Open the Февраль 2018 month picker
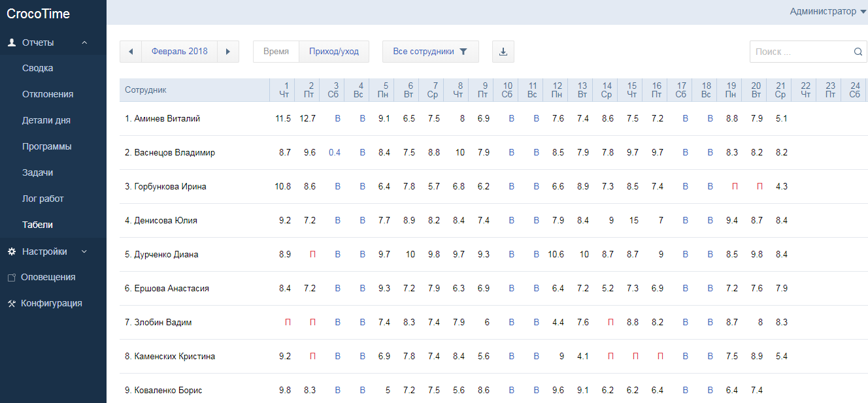Image resolution: width=868 pixels, height=403 pixels. (179, 52)
